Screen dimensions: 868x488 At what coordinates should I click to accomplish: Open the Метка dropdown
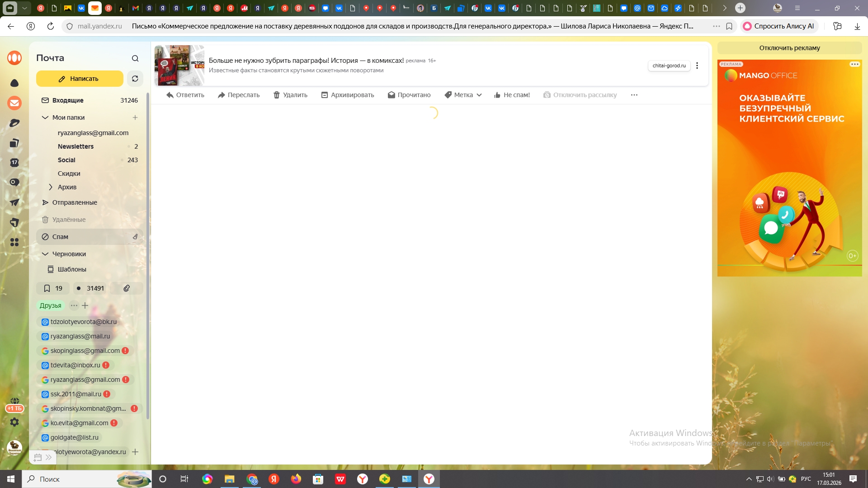click(463, 95)
